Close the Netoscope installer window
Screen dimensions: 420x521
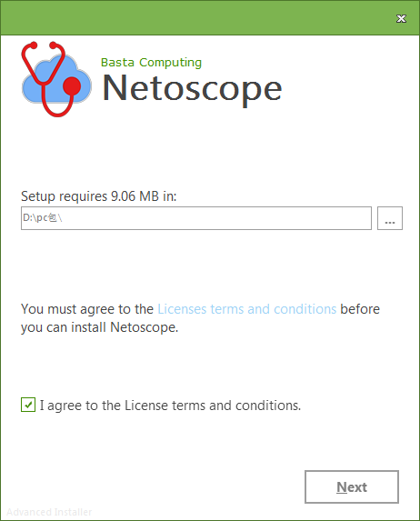pos(402,18)
